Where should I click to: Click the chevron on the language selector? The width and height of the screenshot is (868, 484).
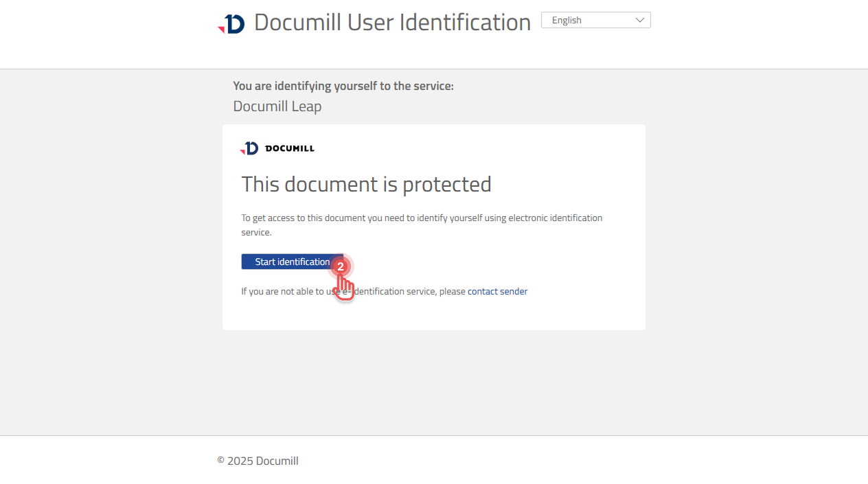coord(640,20)
